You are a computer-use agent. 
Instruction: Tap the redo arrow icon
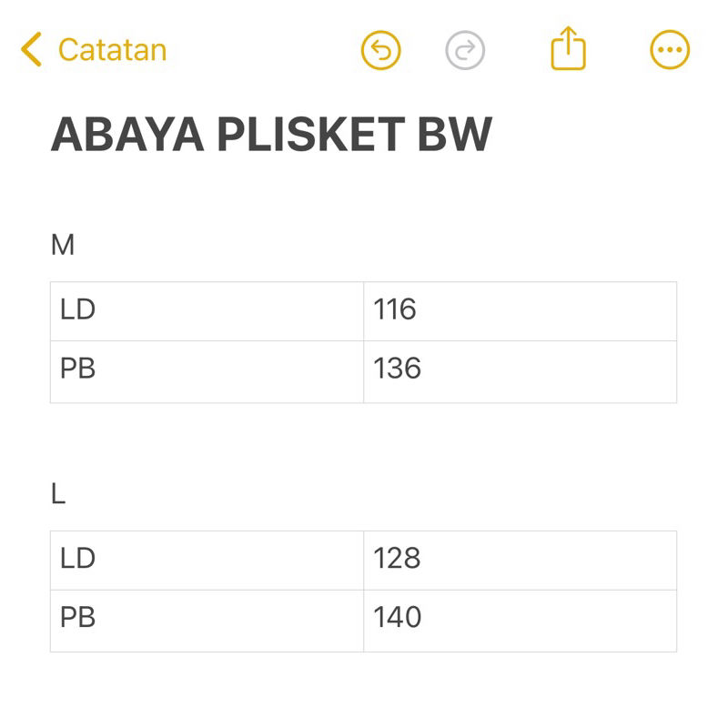465,49
